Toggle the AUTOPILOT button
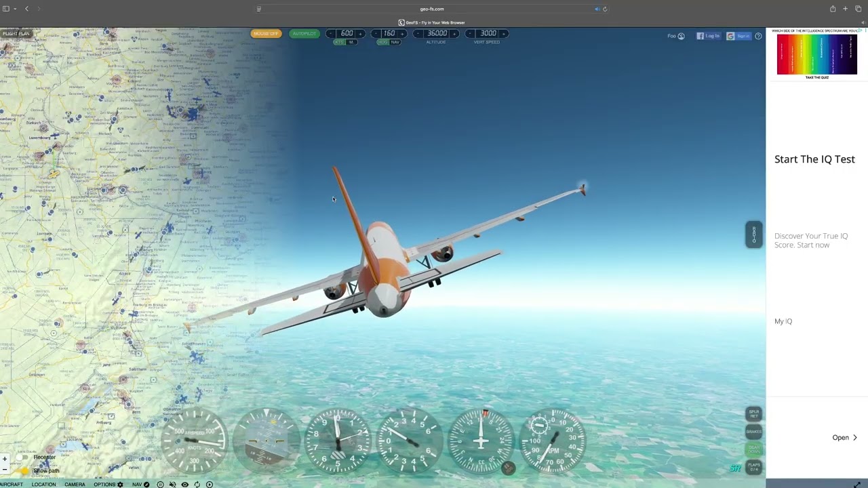Screen dimensions: 868x488 (x=304, y=33)
